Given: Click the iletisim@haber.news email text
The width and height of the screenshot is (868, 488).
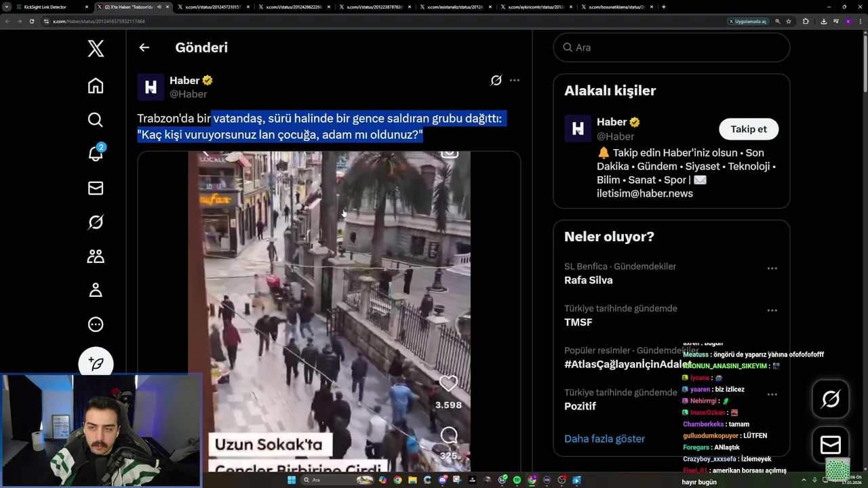Looking at the screenshot, I should click(x=645, y=193).
